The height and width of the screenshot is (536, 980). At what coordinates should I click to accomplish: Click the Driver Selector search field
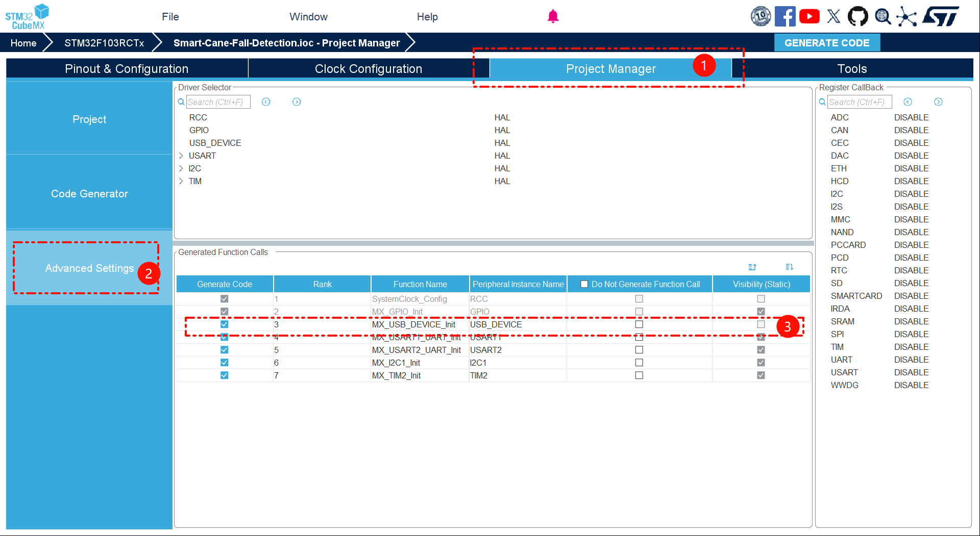tap(218, 102)
